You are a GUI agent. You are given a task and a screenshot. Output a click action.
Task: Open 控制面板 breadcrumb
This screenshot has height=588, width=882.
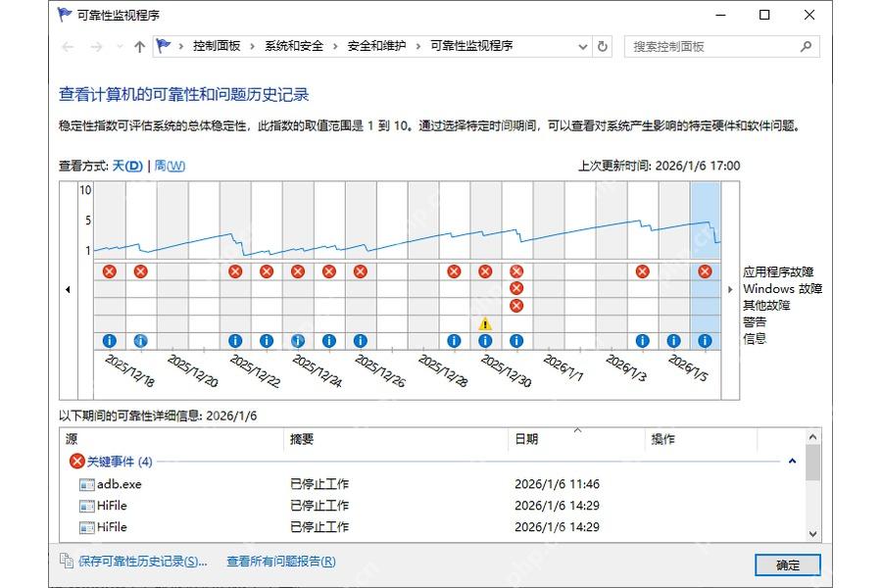click(217, 46)
